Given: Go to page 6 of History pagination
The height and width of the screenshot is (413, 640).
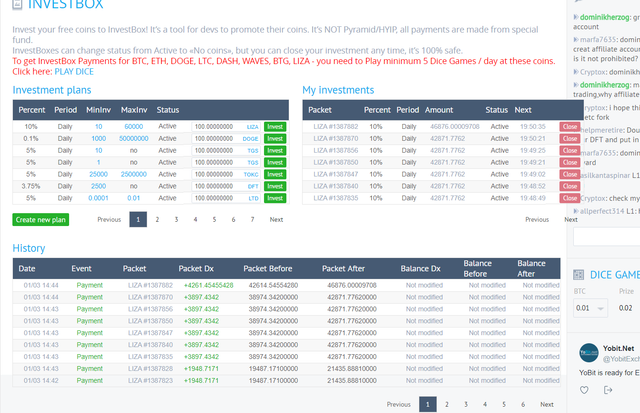Looking at the screenshot, I should (523, 404).
